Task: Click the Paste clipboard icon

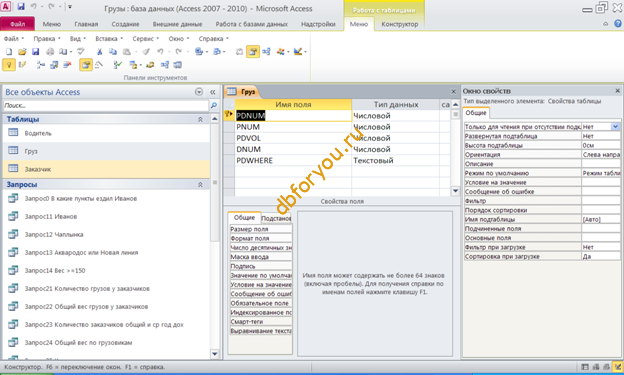Action: [x=127, y=52]
